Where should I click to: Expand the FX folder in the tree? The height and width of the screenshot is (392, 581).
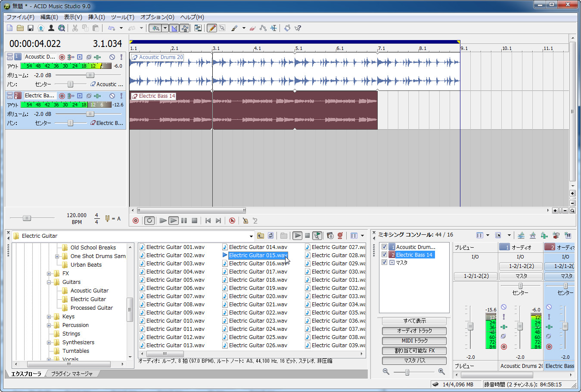[x=49, y=274]
